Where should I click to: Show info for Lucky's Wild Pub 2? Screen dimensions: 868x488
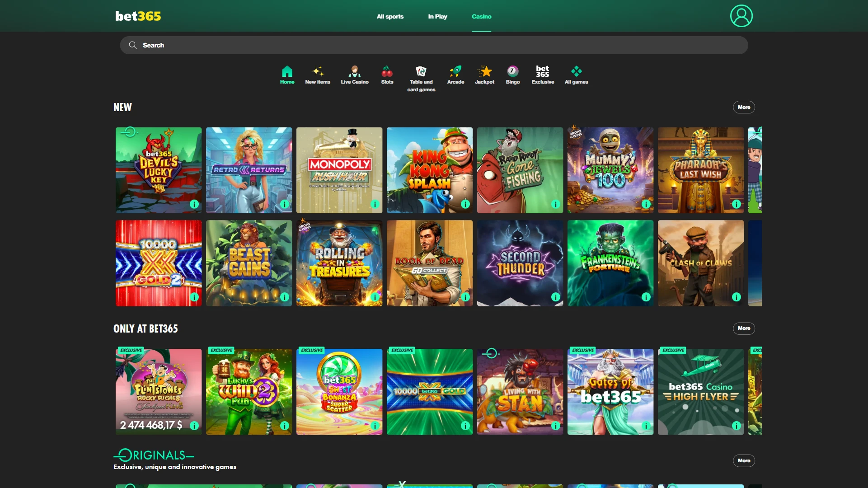pos(285,426)
